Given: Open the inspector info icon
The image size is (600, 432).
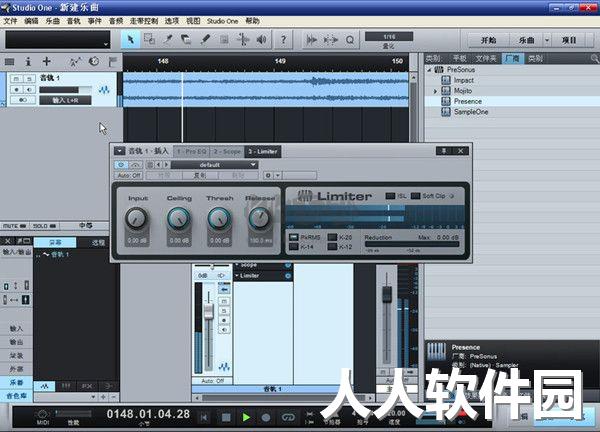Looking at the screenshot, I should pos(28,62).
